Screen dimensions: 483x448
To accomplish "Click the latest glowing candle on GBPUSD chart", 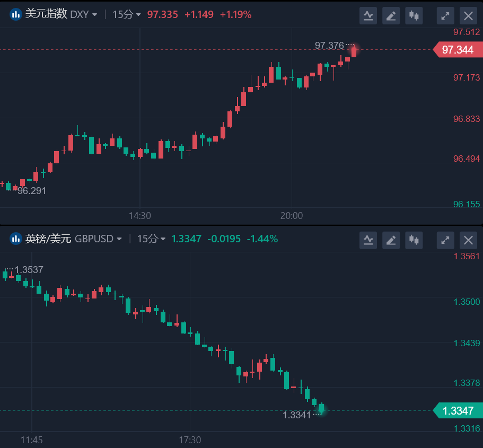I will coord(322,408).
